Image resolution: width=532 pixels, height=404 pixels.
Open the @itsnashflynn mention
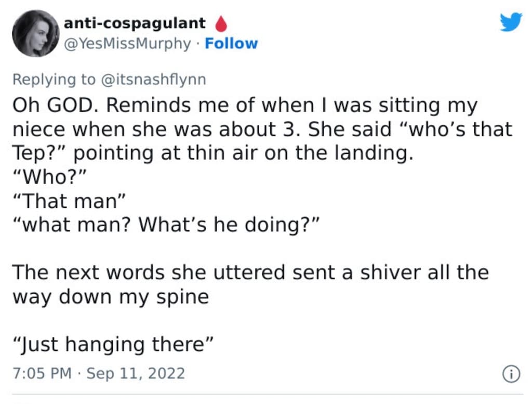click(153, 80)
